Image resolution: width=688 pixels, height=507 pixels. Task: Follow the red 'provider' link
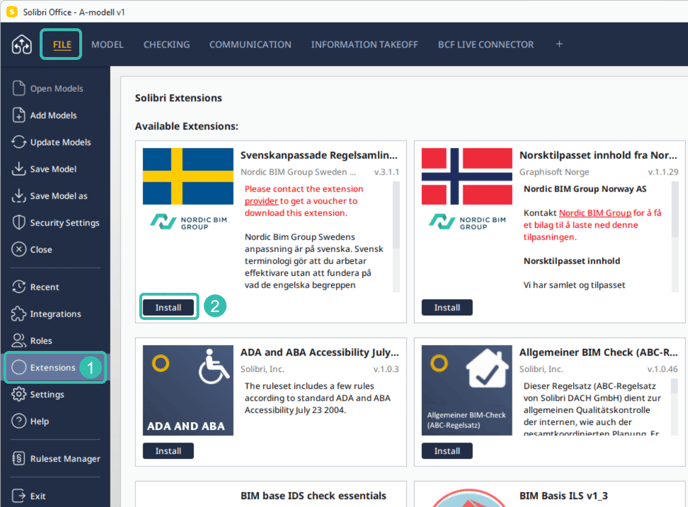[261, 201]
